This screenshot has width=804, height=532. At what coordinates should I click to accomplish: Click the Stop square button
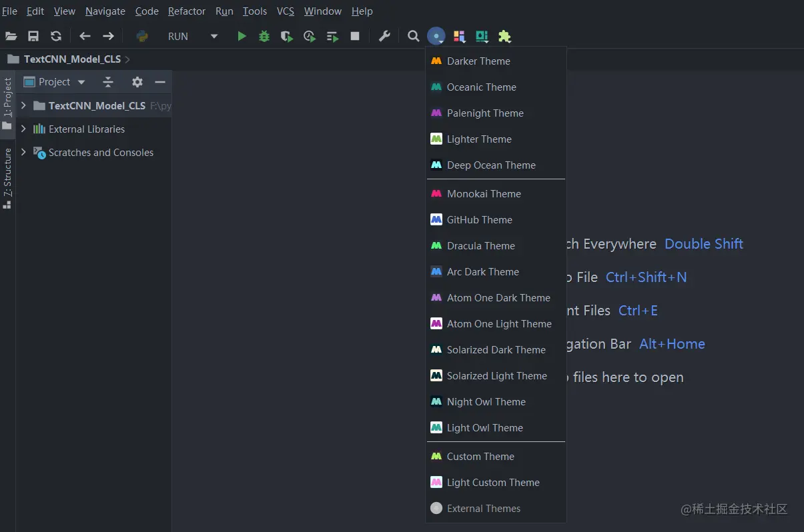(355, 36)
